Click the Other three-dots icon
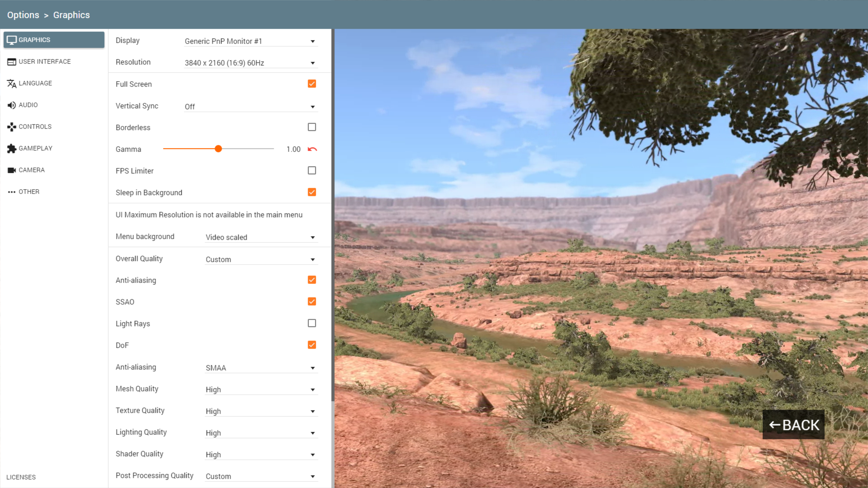The width and height of the screenshot is (868, 488). [x=12, y=192]
